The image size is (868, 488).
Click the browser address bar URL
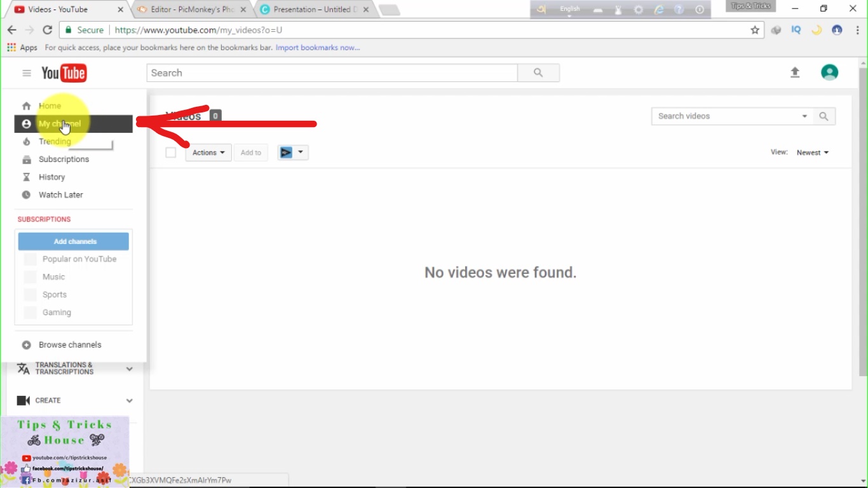[x=198, y=30]
